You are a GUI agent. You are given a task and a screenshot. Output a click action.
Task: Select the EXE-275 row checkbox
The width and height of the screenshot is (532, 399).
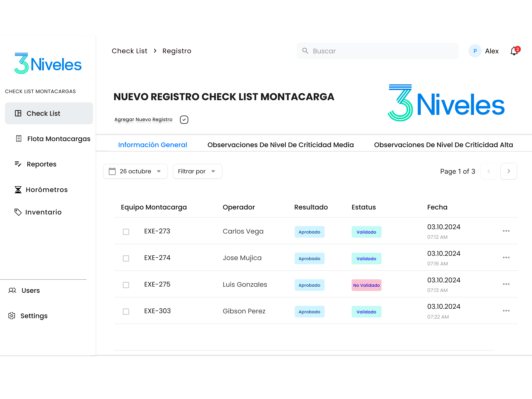[x=126, y=285]
